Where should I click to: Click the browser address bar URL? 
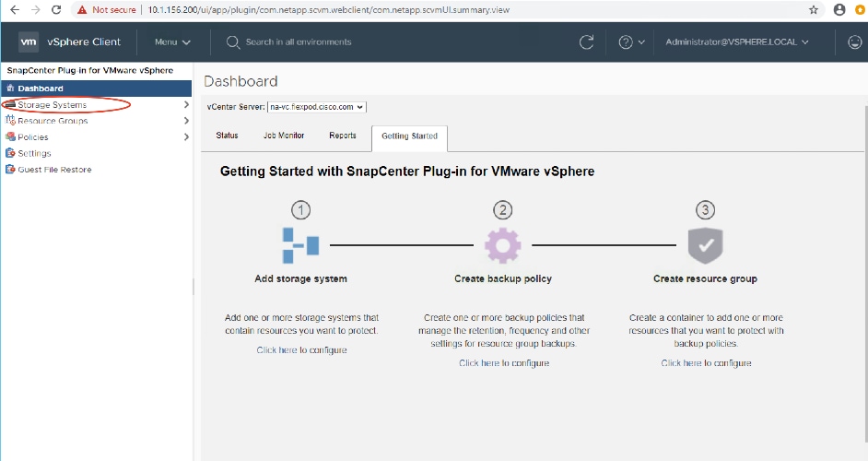tap(328, 10)
